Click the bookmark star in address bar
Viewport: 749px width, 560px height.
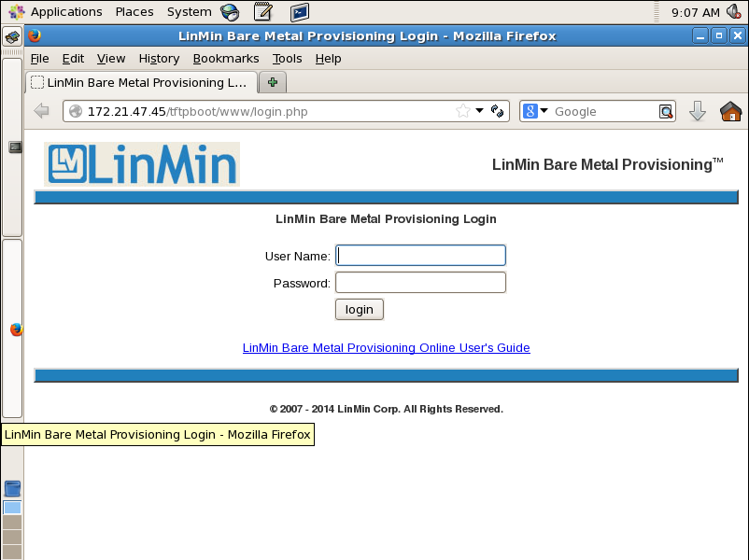tap(462, 111)
